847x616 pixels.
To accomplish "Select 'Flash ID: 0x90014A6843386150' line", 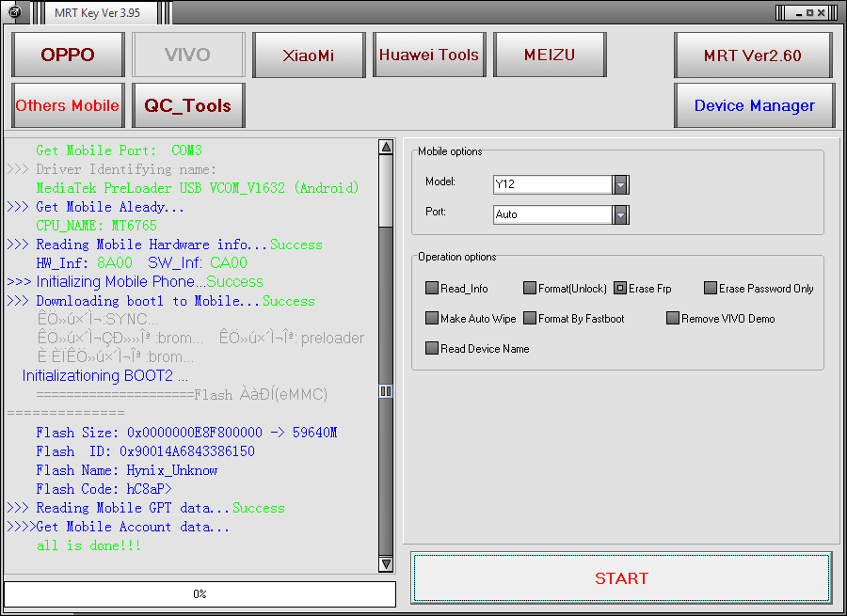I will coord(145,451).
